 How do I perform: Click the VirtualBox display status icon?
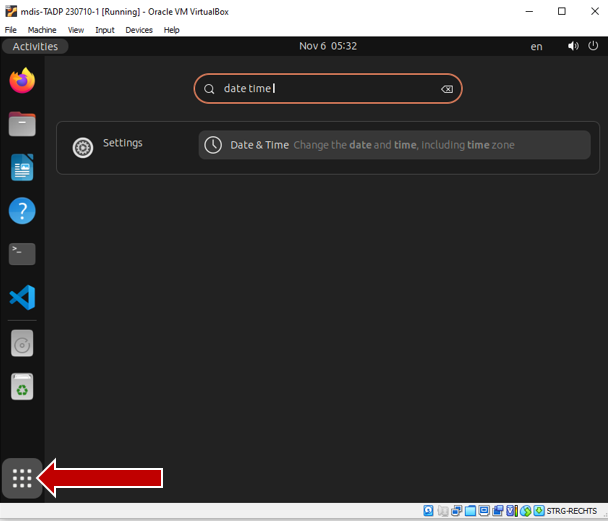(484, 511)
